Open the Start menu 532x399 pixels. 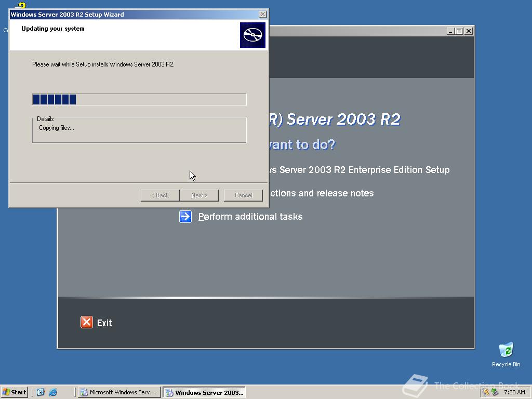(x=14, y=392)
